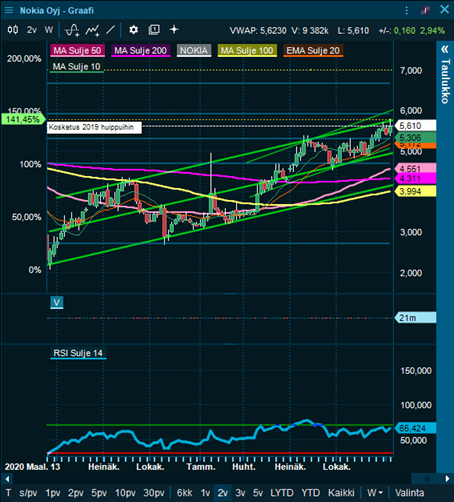Switch to the YTD time range
This screenshot has width=454, height=502.
(310, 493)
